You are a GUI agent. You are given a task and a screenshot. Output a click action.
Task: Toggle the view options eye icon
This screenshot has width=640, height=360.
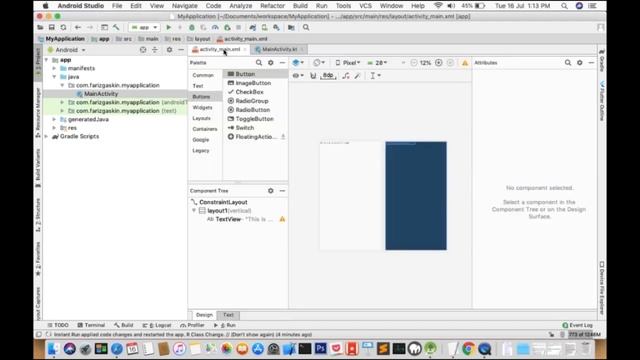coord(298,76)
